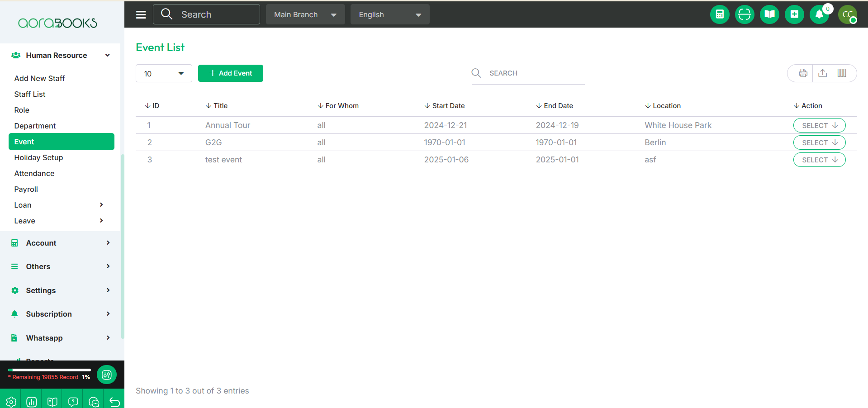The width and height of the screenshot is (868, 408).
Task: Open SELECT action for test event
Action: 819,160
